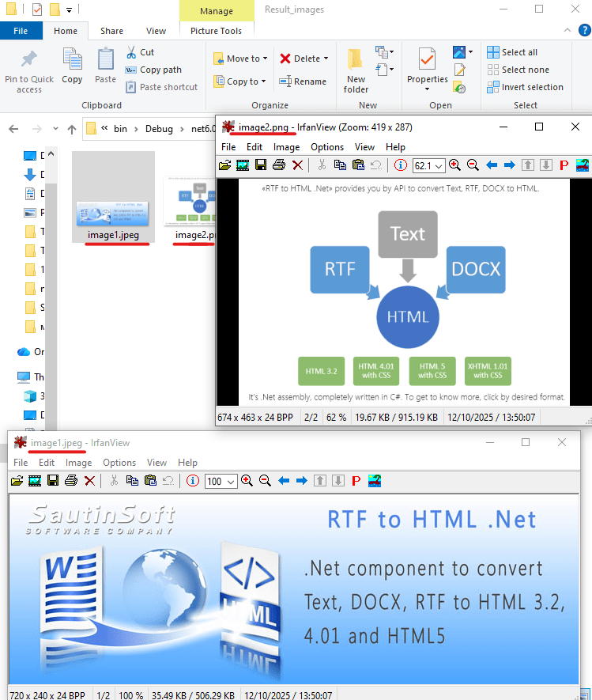The image size is (592, 700).
Task: Go to previous image in image1.jpeg window
Action: (x=284, y=481)
